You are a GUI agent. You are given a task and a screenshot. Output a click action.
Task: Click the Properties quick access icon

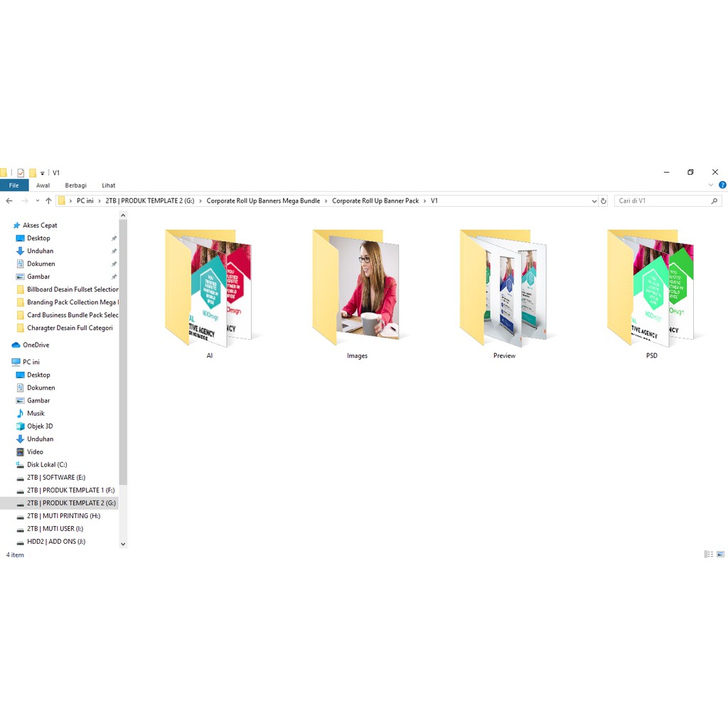pos(21,173)
